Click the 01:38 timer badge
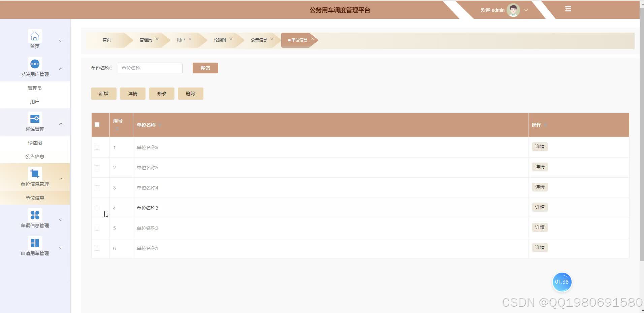This screenshot has width=644, height=313. [562, 282]
